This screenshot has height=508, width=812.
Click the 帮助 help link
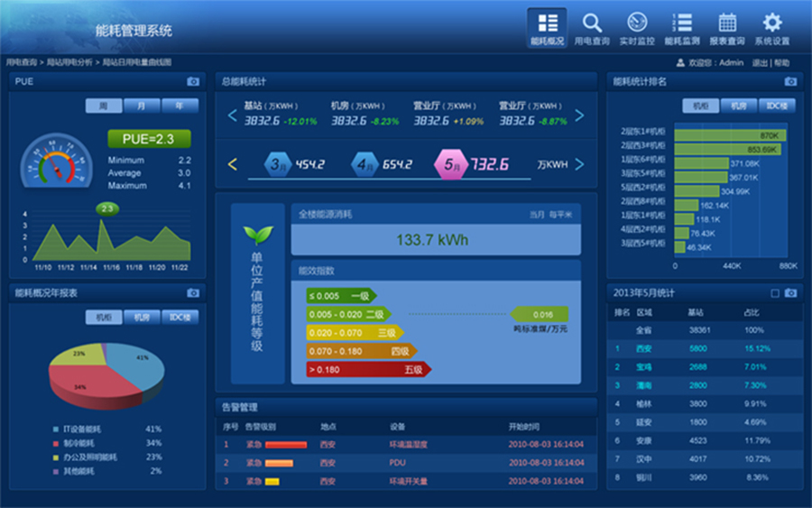pyautogui.click(x=781, y=63)
